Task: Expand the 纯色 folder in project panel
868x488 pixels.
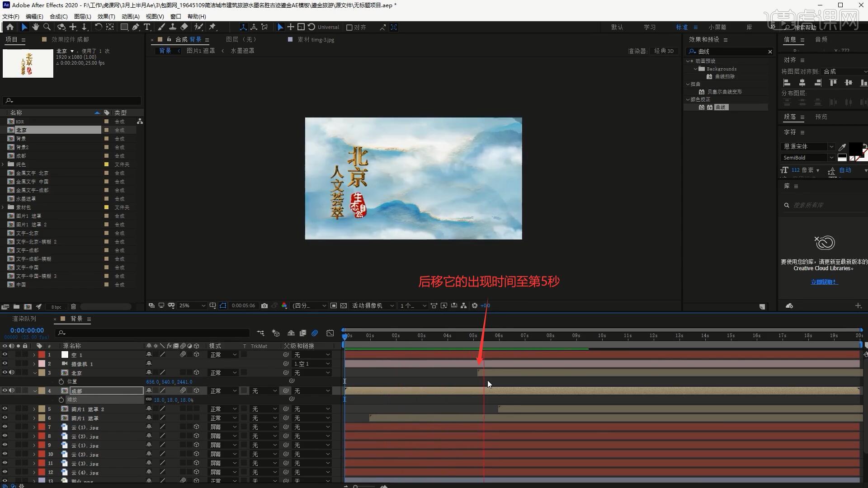Action: (4, 164)
